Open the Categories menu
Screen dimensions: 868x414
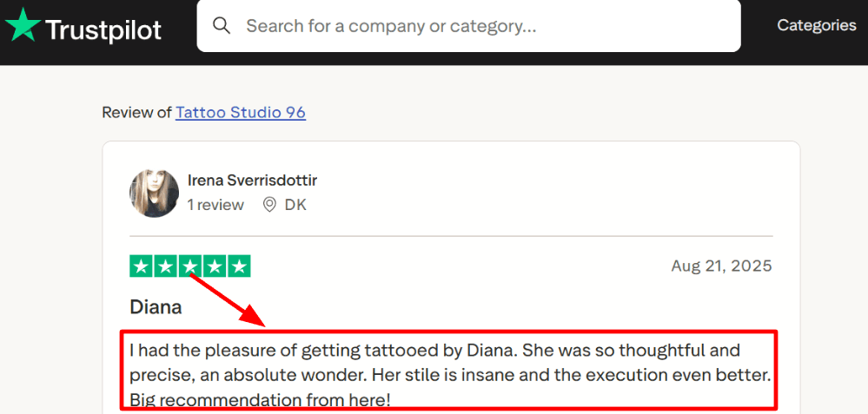pyautogui.click(x=816, y=25)
